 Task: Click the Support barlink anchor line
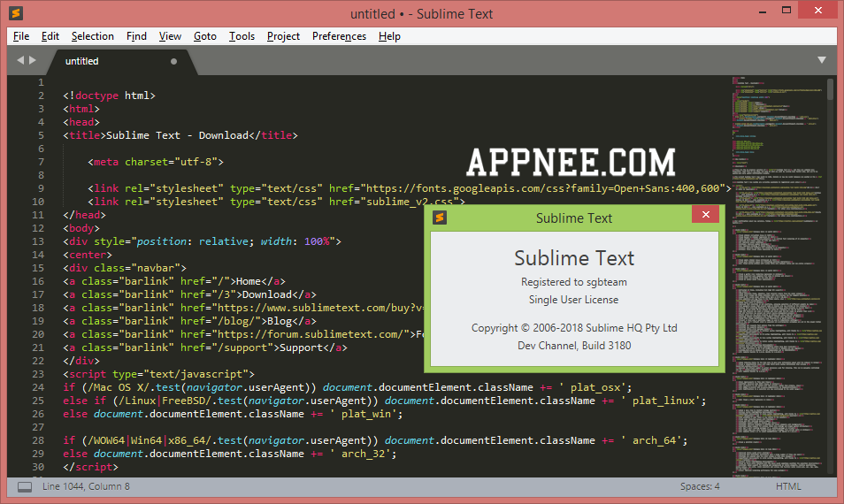pyautogui.click(x=205, y=347)
